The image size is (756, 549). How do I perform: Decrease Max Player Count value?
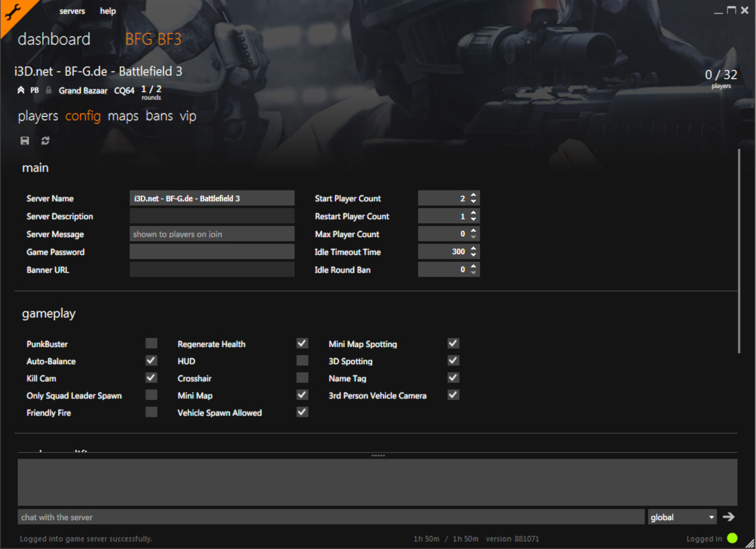(474, 237)
